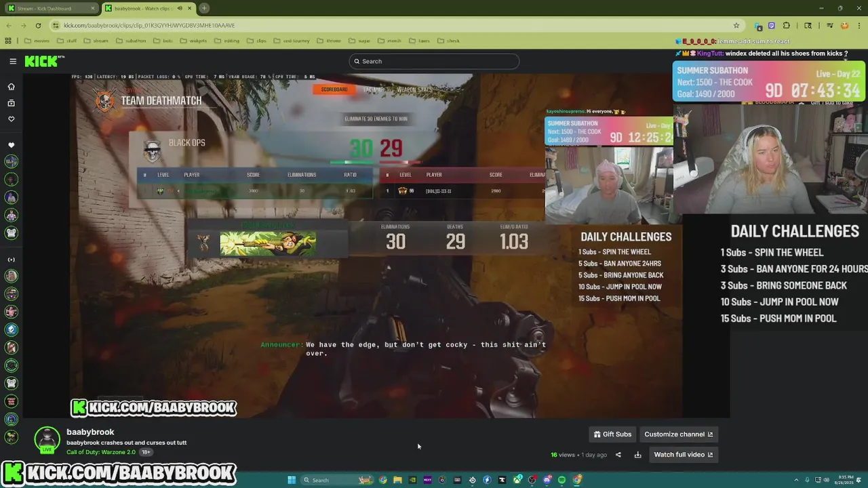Open the subathon bookmark folder

pos(131,41)
